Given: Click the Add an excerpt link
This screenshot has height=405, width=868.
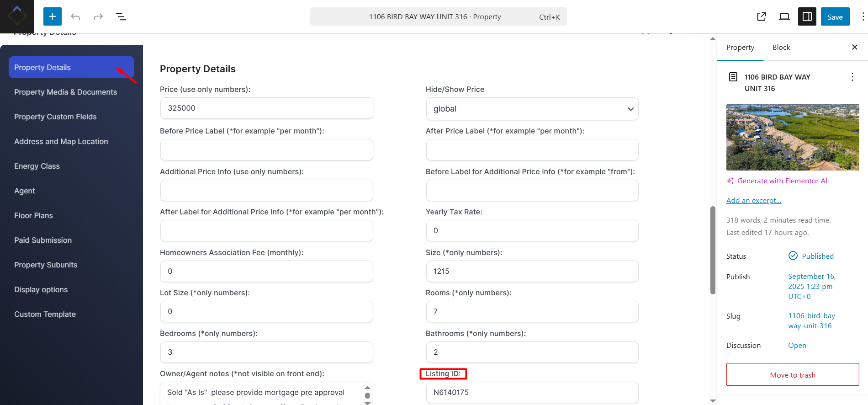Looking at the screenshot, I should coord(753,200).
